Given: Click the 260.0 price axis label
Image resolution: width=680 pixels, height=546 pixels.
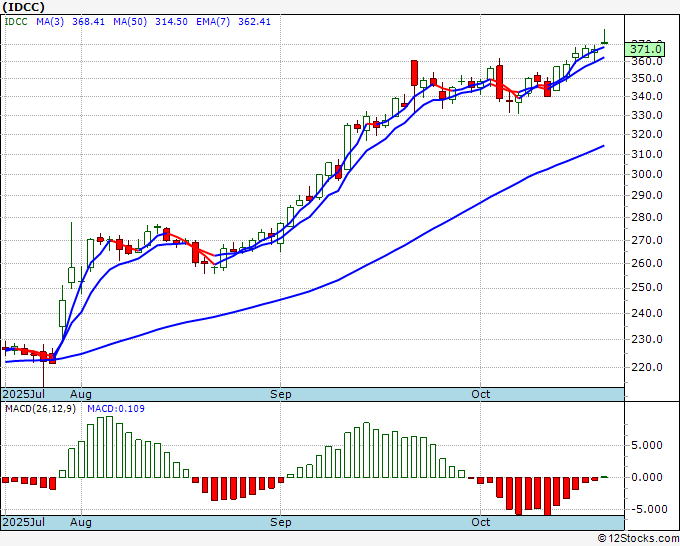Looking at the screenshot, I should point(646,263).
